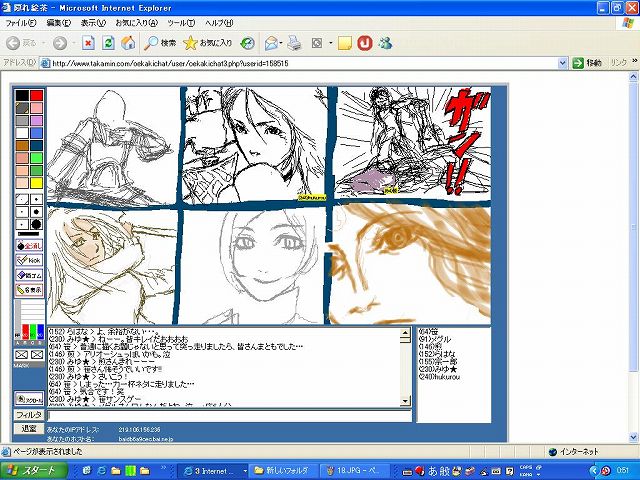
Task: Click the Nick pen tool button
Action: [29, 260]
